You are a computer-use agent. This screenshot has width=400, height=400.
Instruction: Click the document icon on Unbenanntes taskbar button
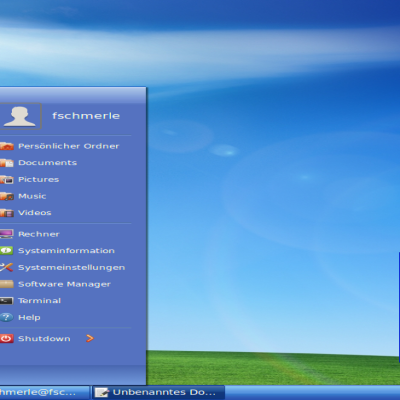coord(102,393)
